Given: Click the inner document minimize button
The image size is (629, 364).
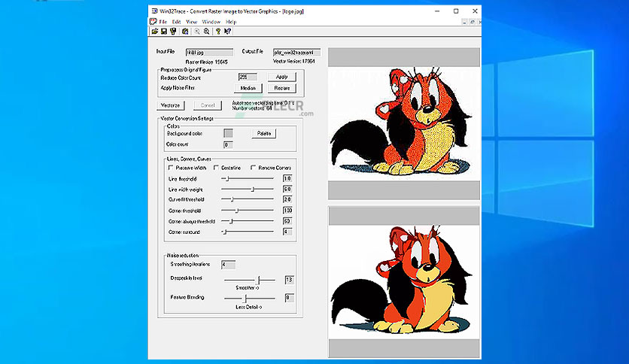Looking at the screenshot, I should 464,22.
